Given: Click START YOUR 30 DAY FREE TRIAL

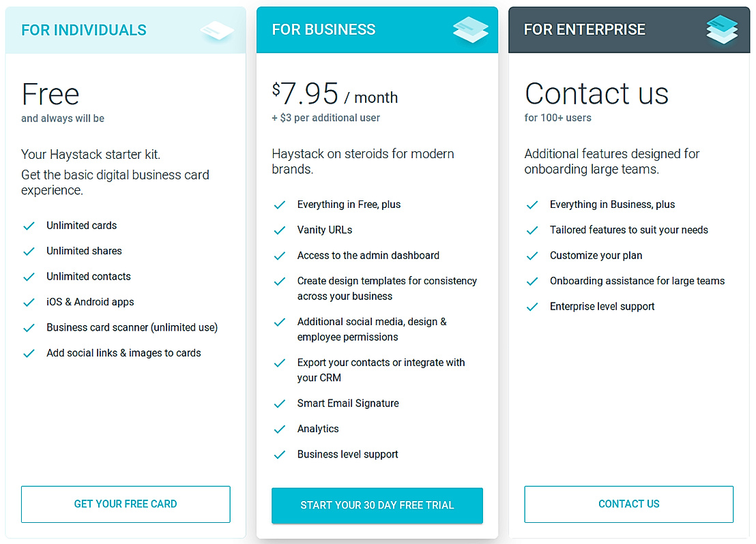Looking at the screenshot, I should 377,506.
